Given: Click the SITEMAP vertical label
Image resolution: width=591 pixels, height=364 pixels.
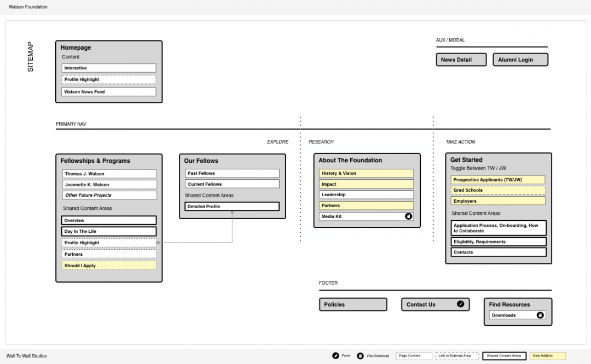Looking at the screenshot, I should click(x=31, y=57).
